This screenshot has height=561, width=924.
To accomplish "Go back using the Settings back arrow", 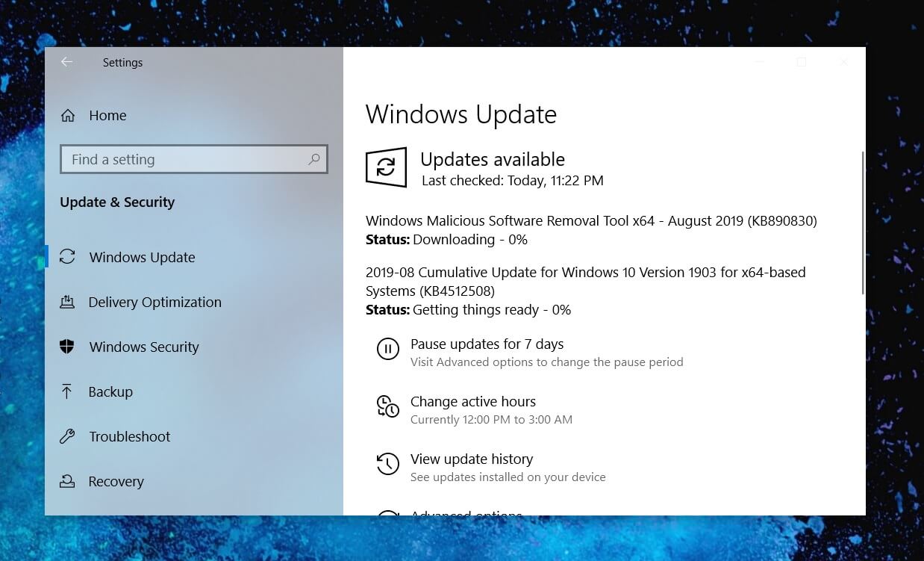I will (67, 63).
